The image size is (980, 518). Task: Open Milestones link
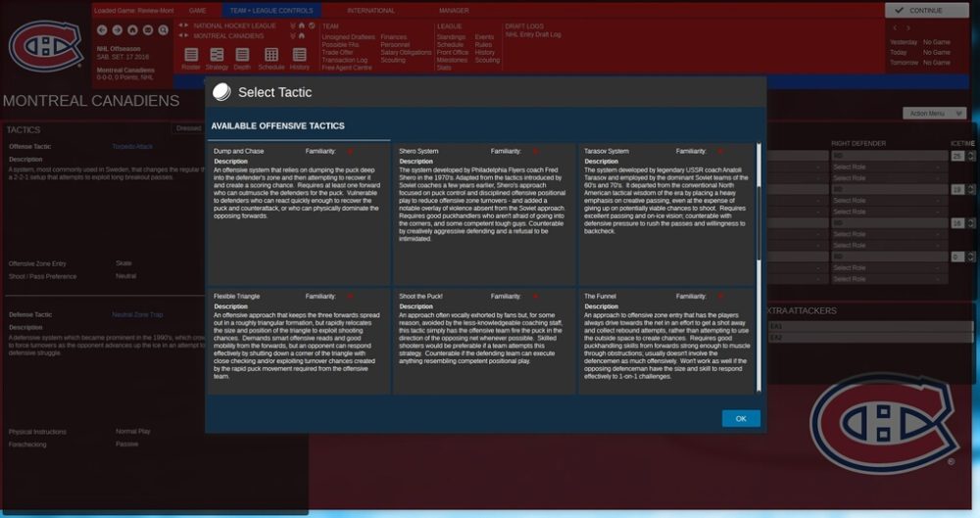pos(452,60)
